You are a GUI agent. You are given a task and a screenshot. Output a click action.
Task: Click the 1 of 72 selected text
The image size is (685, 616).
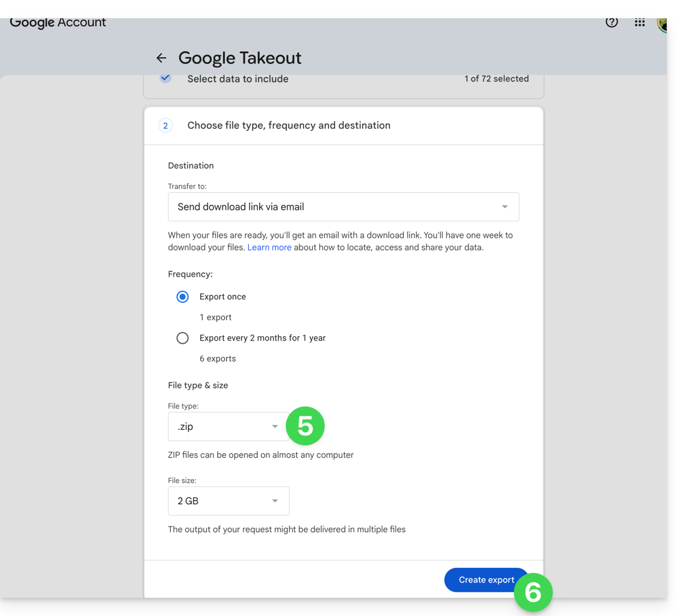(x=496, y=79)
